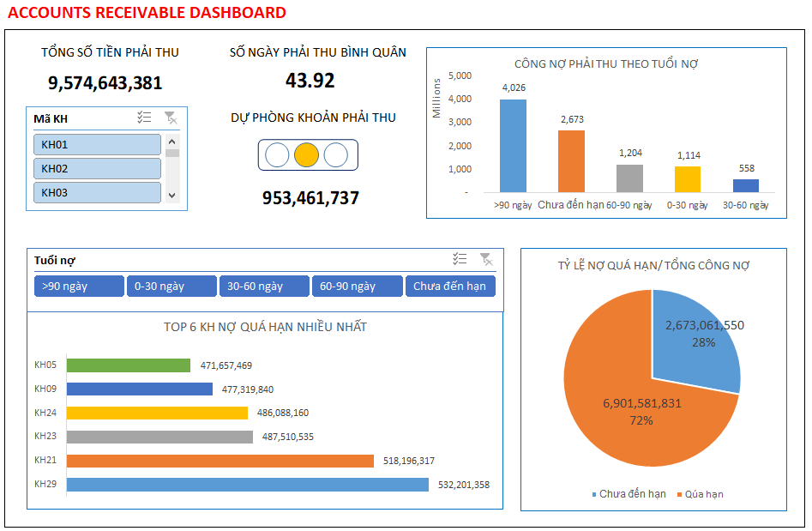Screen dimensions: 812x531
Task: Clear filter on Tuổi nợ slicer
Action: 486,259
